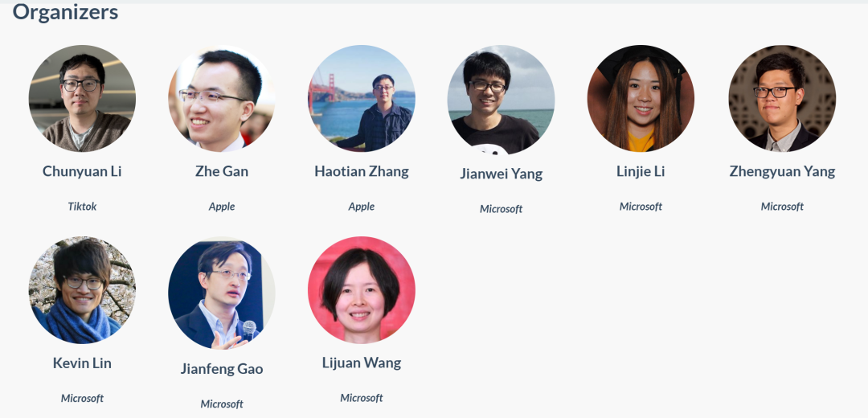Select Kevin Lin's circular photo

point(82,290)
